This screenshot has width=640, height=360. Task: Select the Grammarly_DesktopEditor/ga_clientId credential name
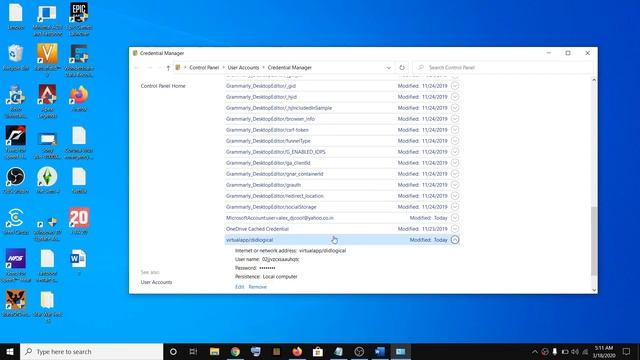pyautogui.click(x=268, y=163)
